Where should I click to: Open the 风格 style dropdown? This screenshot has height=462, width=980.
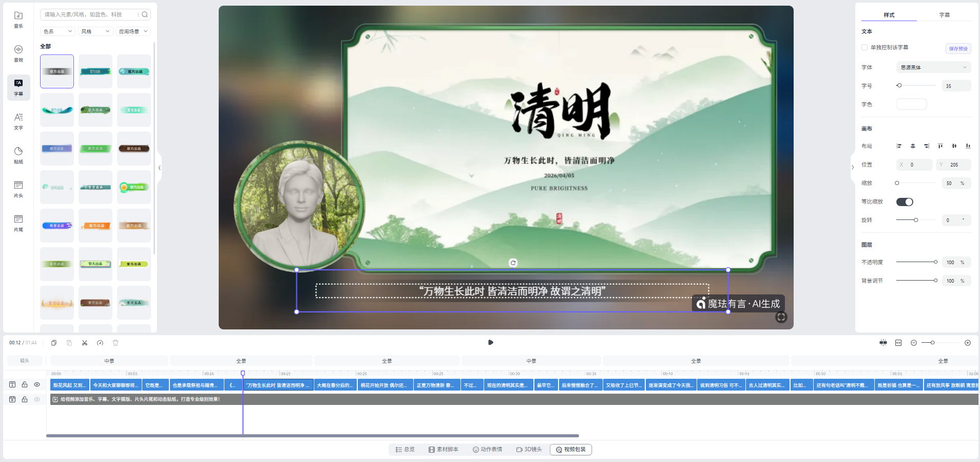(95, 31)
